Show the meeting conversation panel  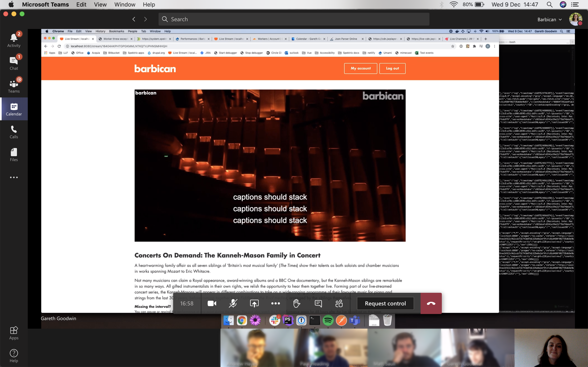(318, 303)
